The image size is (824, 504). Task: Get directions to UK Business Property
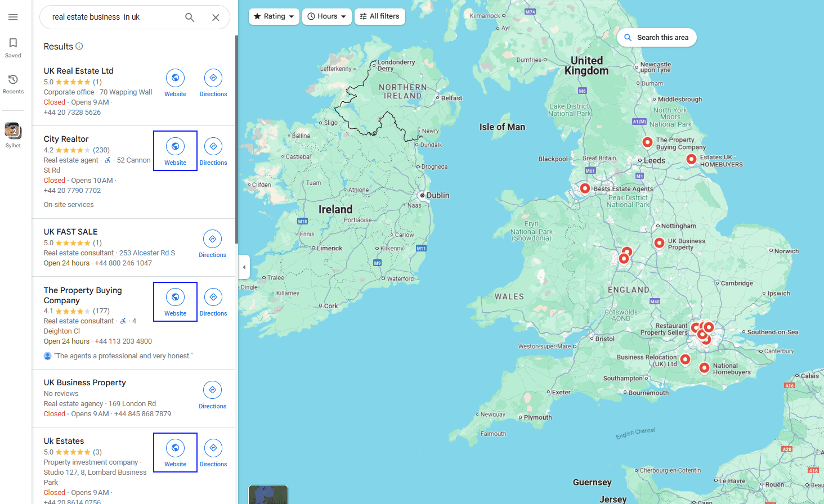[x=212, y=394]
